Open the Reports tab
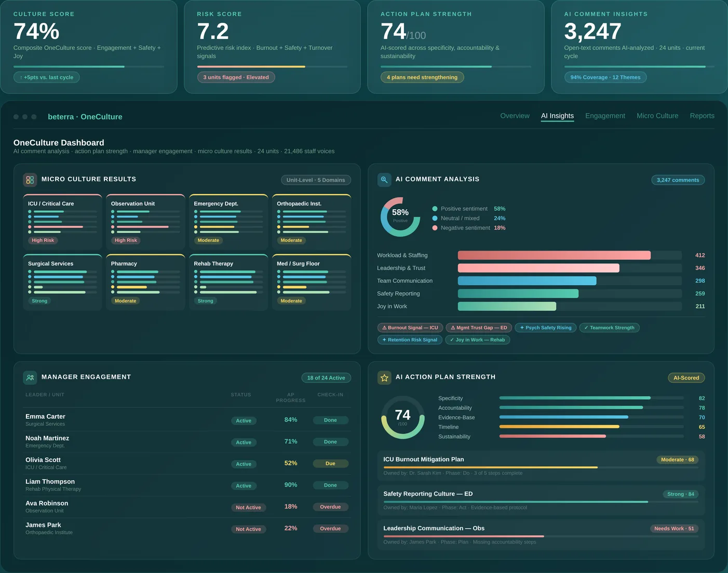The width and height of the screenshot is (728, 573). pyautogui.click(x=702, y=116)
